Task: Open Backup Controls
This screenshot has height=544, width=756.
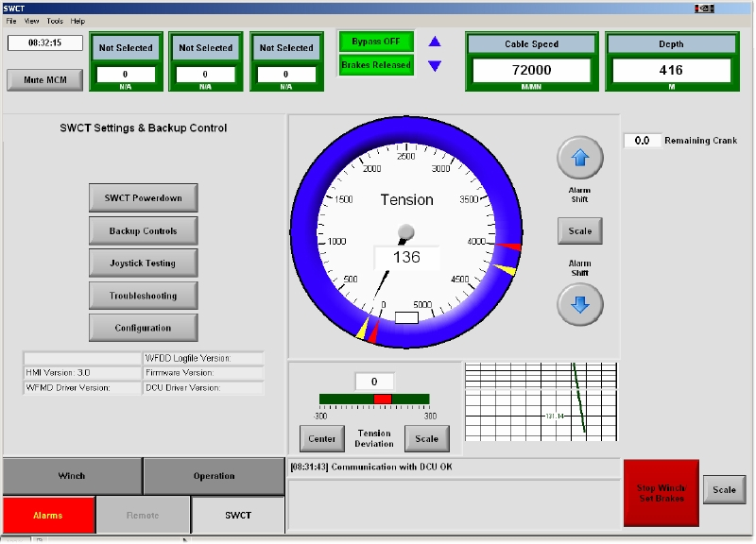Action: pyautogui.click(x=144, y=230)
